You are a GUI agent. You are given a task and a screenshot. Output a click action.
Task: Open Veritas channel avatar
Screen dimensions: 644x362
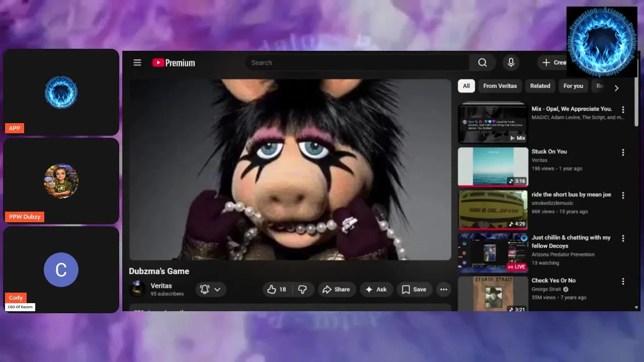[137, 289]
